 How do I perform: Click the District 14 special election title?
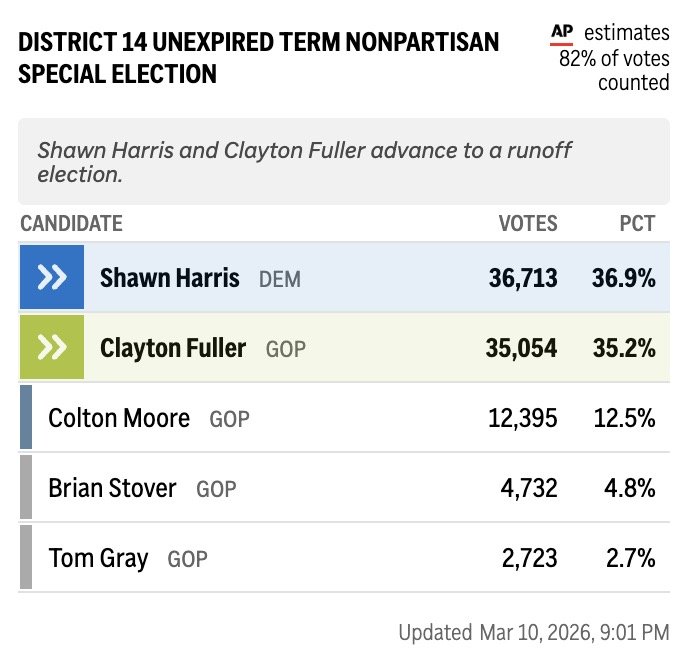point(259,57)
